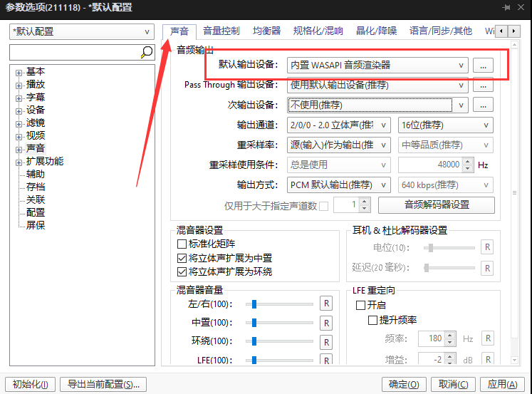
Task: Reset 环绕 mixer volume with R button
Action: (x=326, y=342)
